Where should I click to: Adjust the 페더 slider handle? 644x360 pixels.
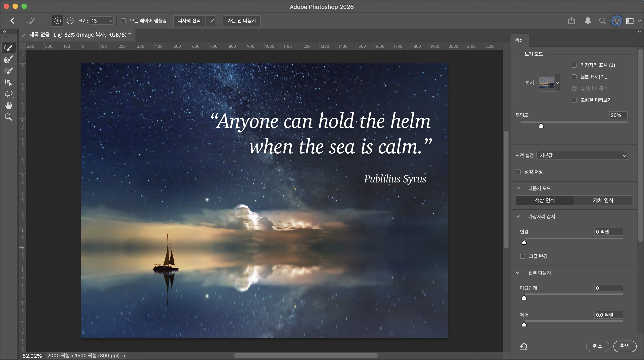tap(524, 324)
